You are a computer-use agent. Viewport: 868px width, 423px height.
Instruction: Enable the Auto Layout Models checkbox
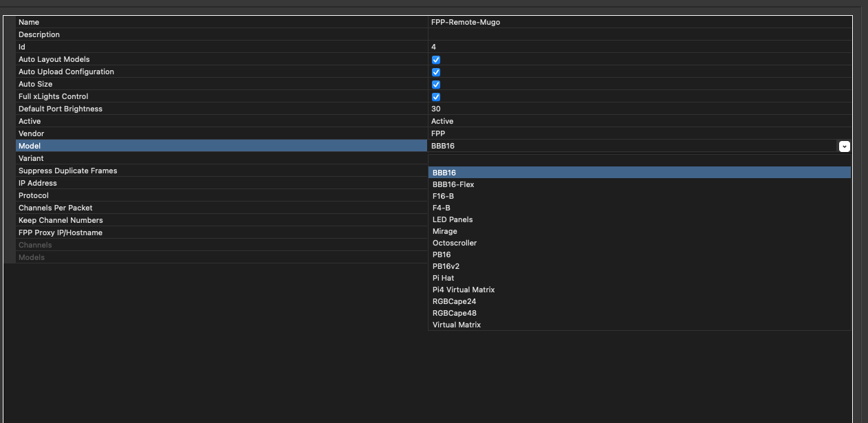(435, 59)
